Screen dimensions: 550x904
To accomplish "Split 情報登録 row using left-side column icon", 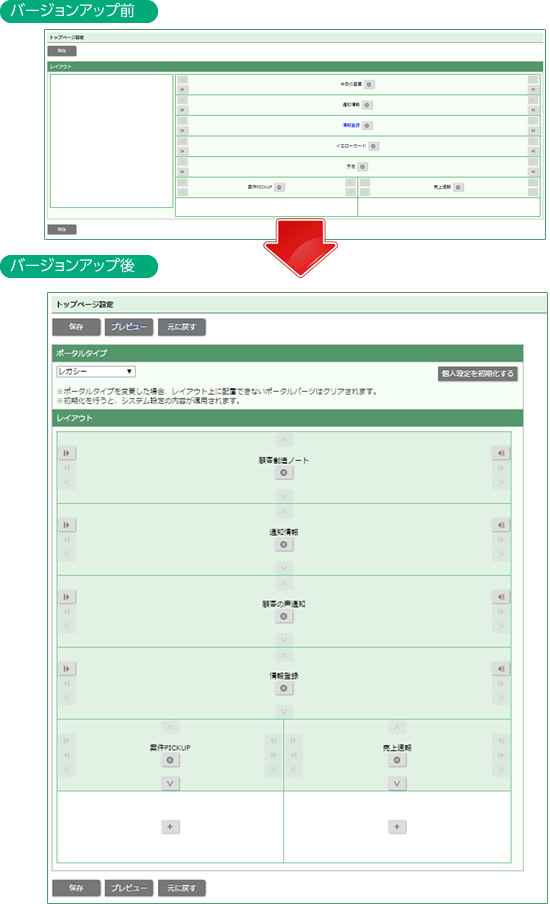I will click(67, 669).
